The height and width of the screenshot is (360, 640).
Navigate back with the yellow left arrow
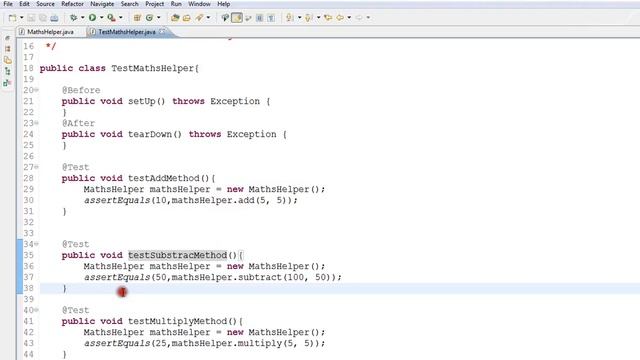(x=340, y=18)
